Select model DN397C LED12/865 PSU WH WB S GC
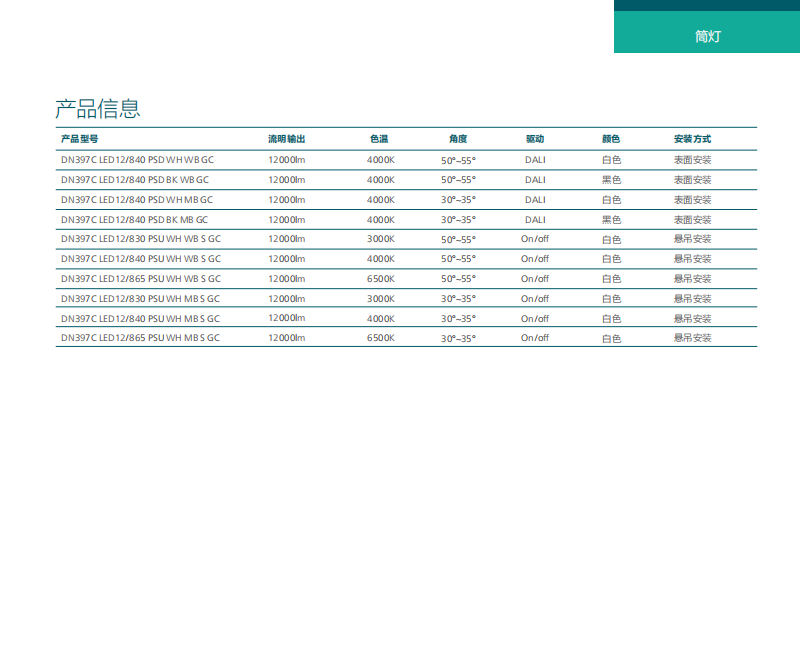Image resolution: width=800 pixels, height=665 pixels. 141,279
